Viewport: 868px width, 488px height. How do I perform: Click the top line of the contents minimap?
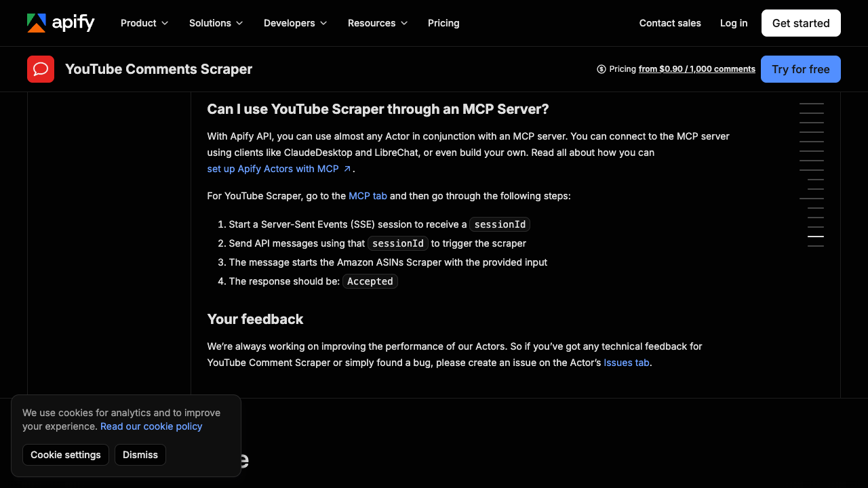coord(812,104)
